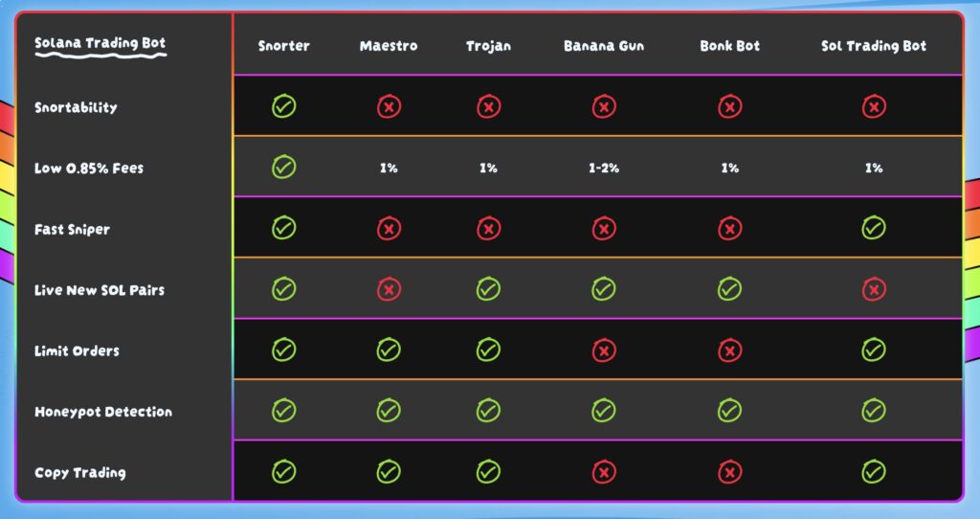This screenshot has width=980, height=519.
Task: Click the Copy Trading row label
Action: tap(79, 473)
